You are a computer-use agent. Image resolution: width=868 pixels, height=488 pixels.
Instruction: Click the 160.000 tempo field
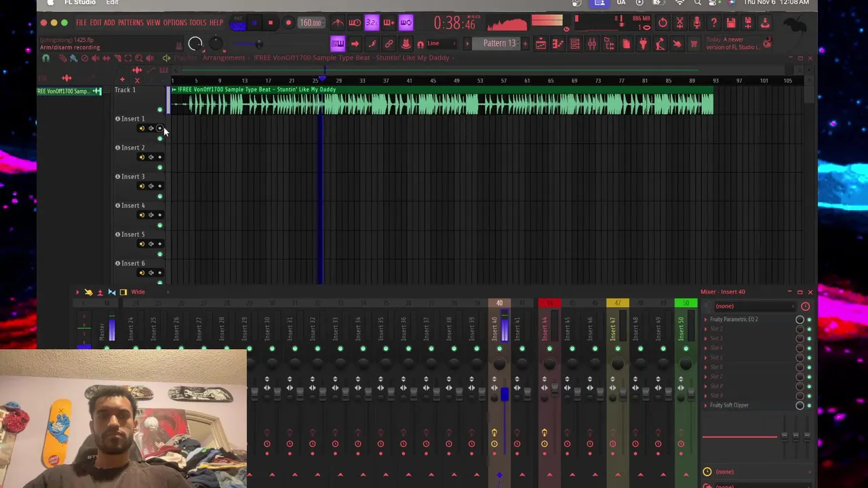coord(311,23)
